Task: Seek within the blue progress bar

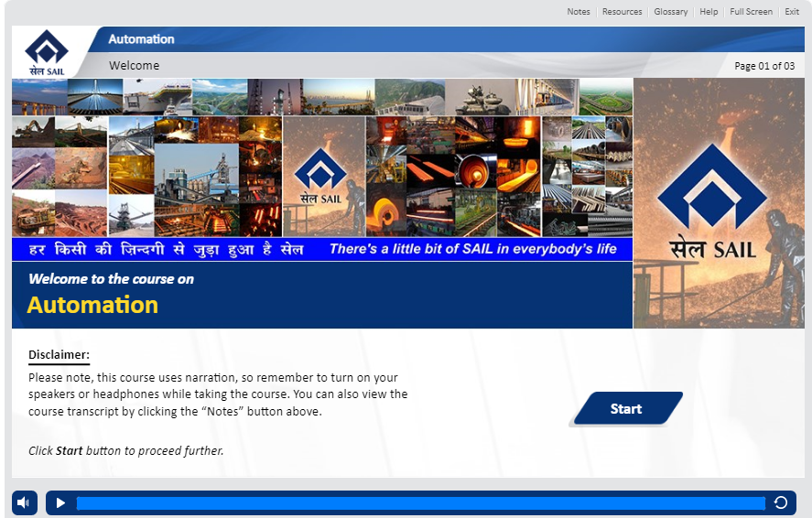Action: 421,503
